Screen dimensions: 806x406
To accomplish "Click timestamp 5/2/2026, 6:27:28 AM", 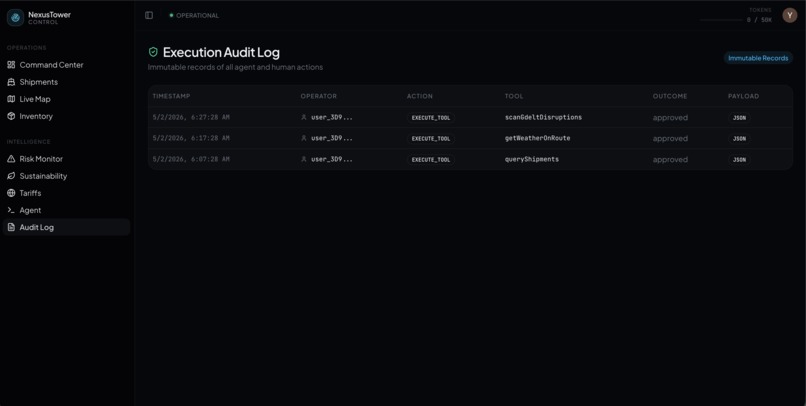I will (191, 117).
